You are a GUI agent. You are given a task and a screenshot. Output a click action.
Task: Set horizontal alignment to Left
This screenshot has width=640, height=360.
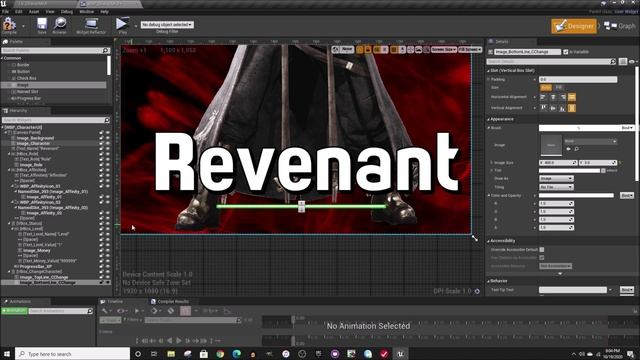click(543, 97)
